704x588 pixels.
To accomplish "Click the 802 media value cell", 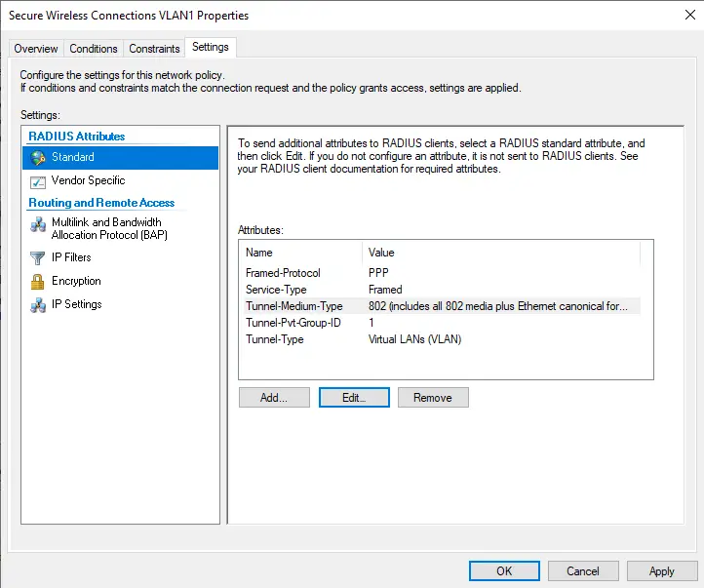I will 498,306.
